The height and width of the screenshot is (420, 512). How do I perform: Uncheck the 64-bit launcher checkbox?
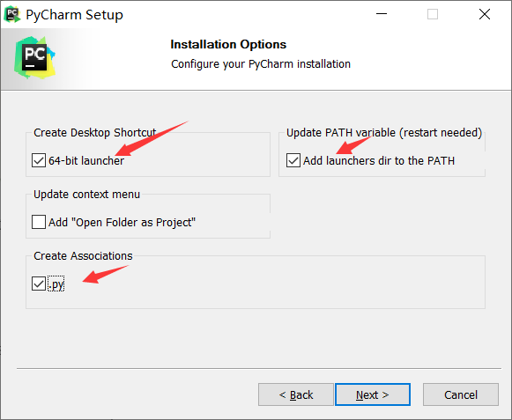(x=39, y=160)
